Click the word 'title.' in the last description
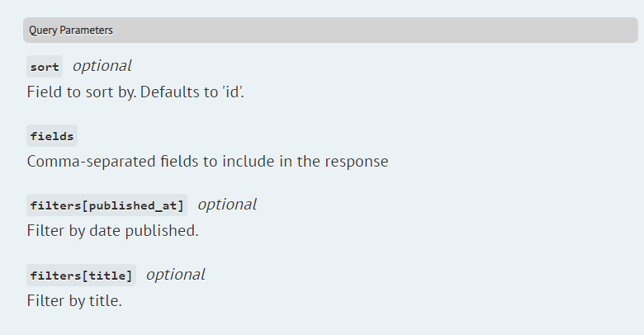The height and width of the screenshot is (335, 644). pos(106,301)
